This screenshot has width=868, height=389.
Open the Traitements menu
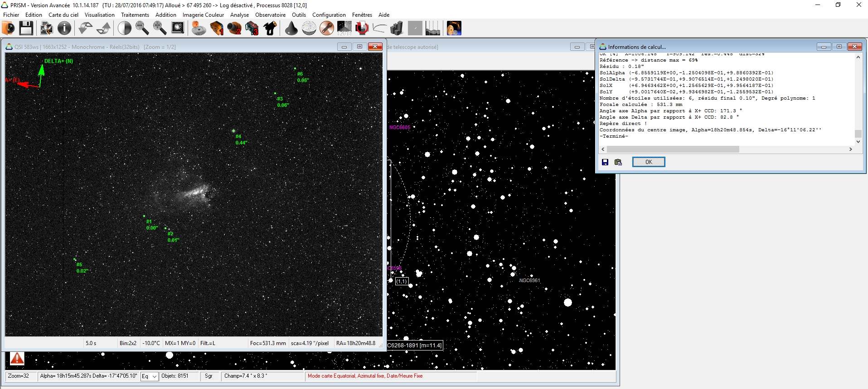[135, 14]
